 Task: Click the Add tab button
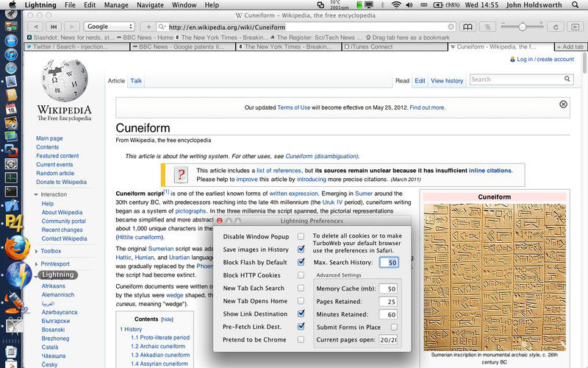coord(570,46)
